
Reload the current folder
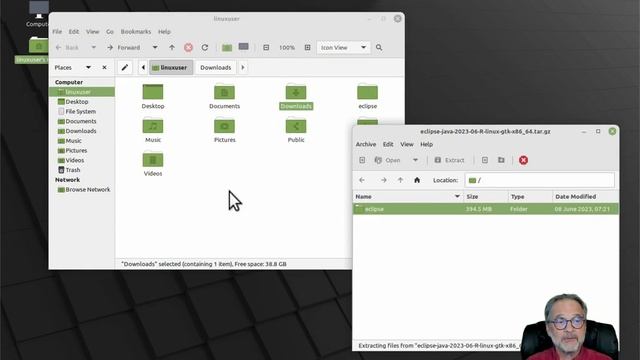tap(205, 48)
